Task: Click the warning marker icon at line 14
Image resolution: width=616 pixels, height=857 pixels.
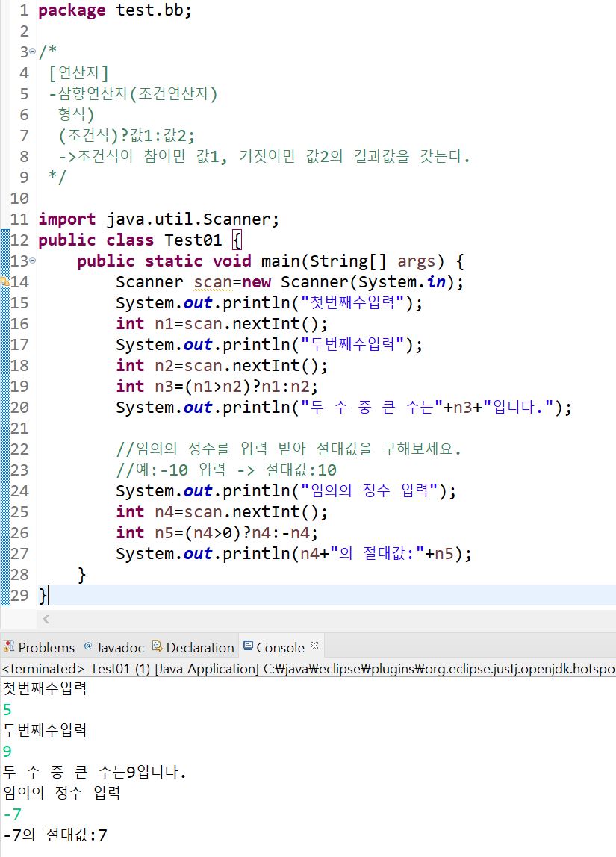Action: pos(5,281)
